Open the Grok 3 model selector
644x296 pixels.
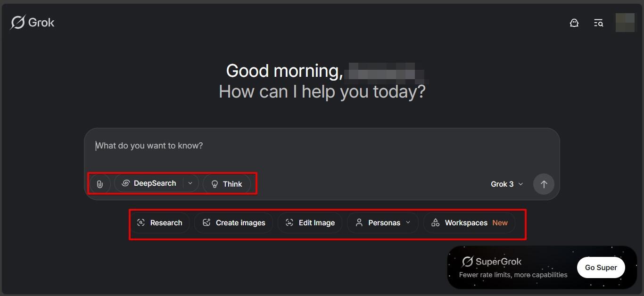(507, 184)
